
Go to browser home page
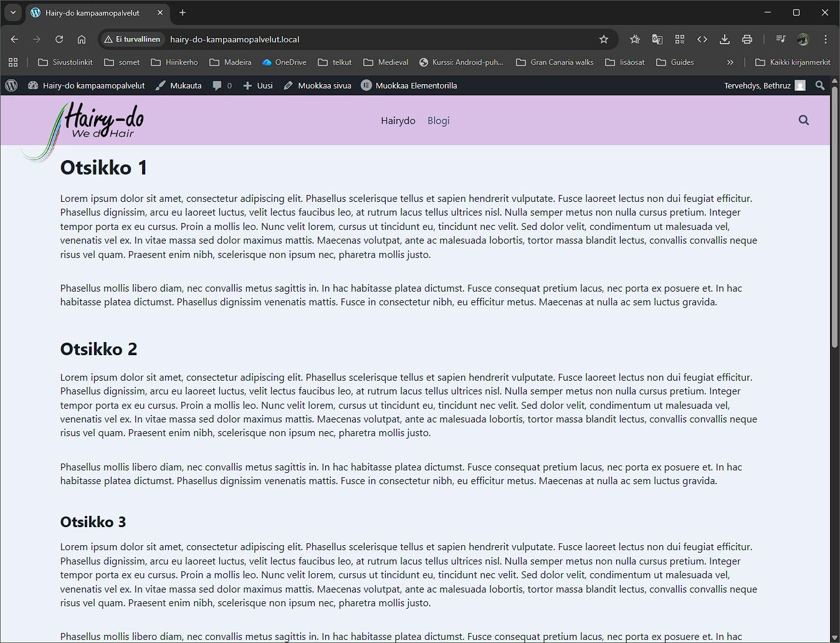82,39
